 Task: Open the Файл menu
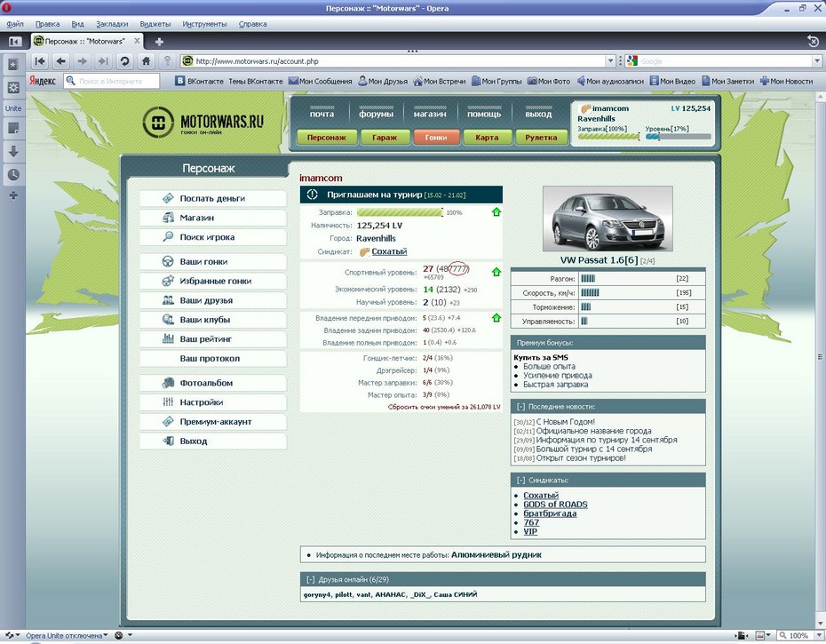(15, 24)
